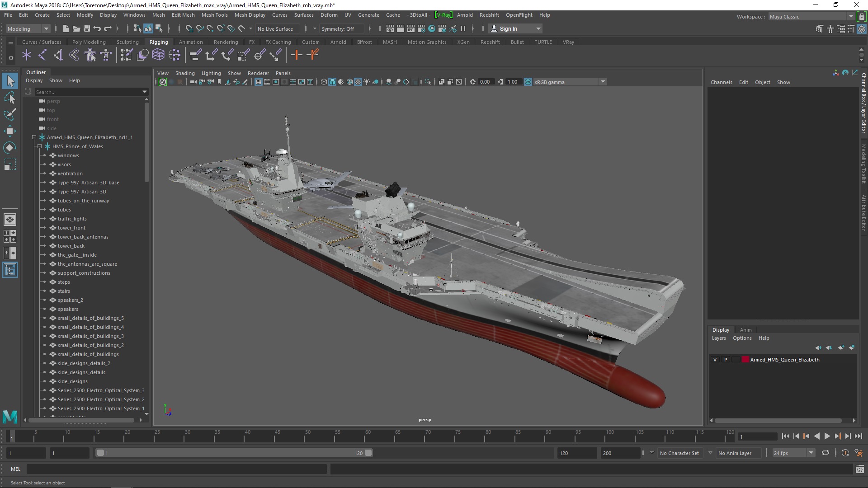Toggle playback P of Armed_HMS_Queen_Elizabeth layer
The image size is (868, 488).
pos(726,360)
